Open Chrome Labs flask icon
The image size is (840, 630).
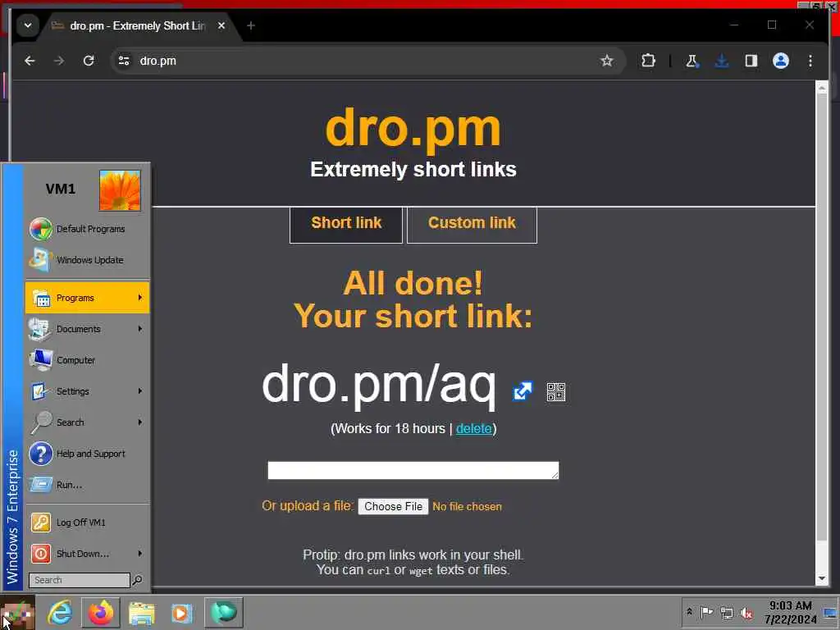(x=692, y=61)
